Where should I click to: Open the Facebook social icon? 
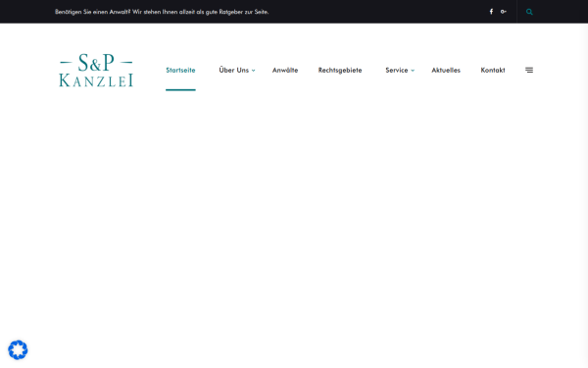[x=491, y=12]
